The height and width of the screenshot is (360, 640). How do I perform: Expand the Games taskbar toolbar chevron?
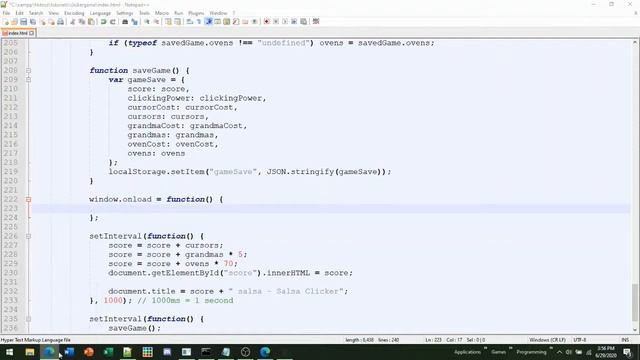pos(511,349)
